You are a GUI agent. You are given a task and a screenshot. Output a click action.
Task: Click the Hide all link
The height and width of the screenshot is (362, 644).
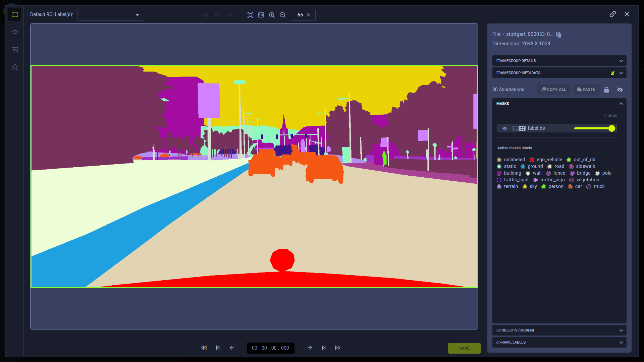point(610,115)
